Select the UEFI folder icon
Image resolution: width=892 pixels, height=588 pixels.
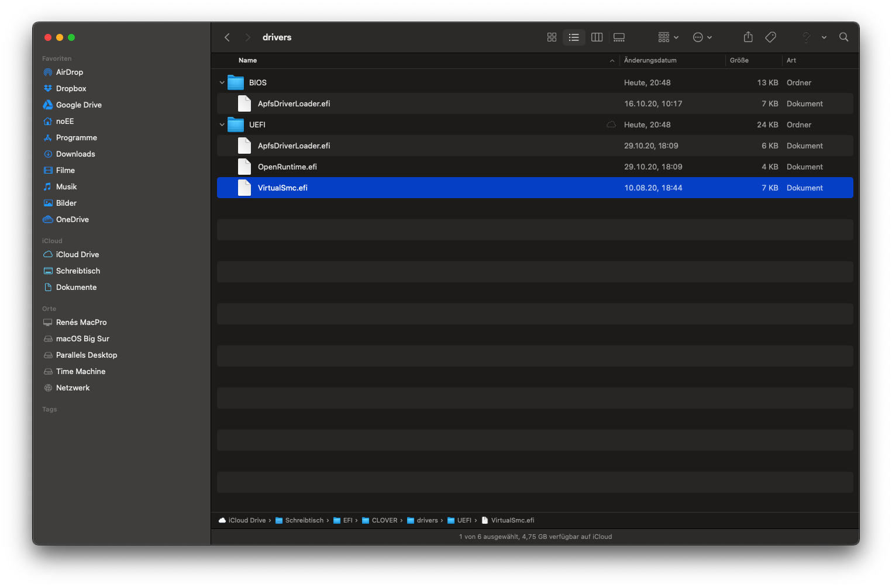click(x=236, y=124)
